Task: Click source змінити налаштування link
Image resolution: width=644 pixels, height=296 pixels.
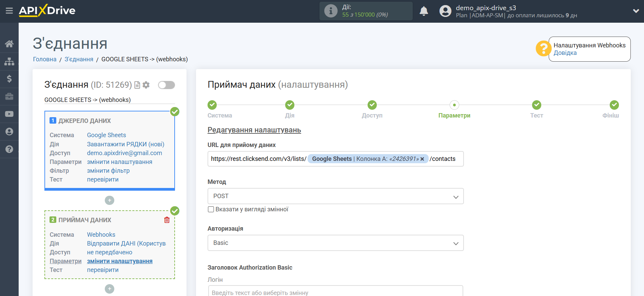Action: coord(119,162)
